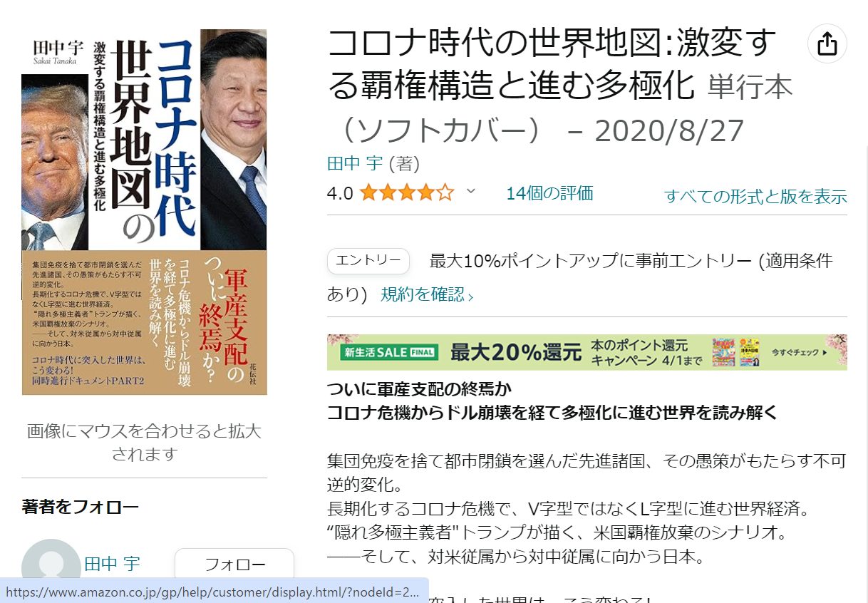Click the share icon at top right
Viewport: 868px width, 603px height.
tap(827, 44)
